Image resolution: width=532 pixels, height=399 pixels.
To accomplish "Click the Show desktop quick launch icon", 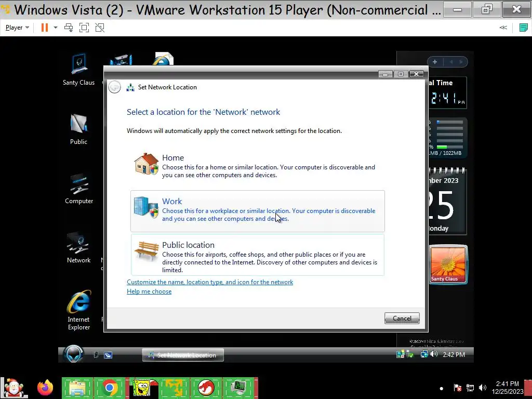I will 96,355.
